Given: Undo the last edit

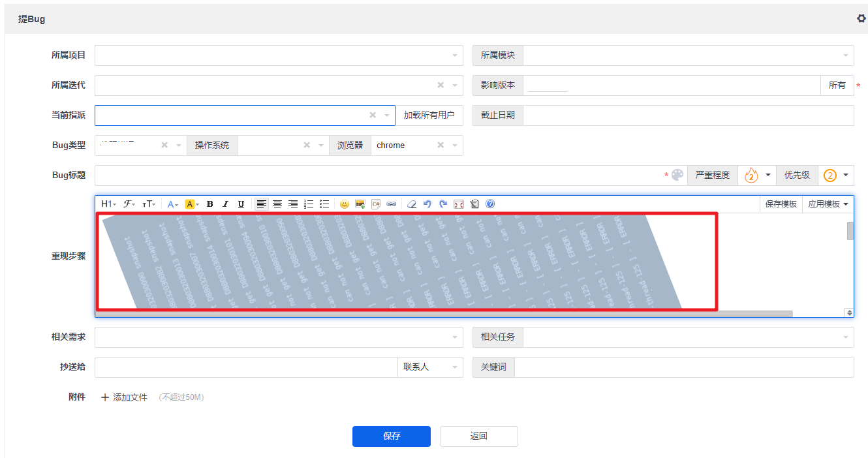Looking at the screenshot, I should 427,204.
